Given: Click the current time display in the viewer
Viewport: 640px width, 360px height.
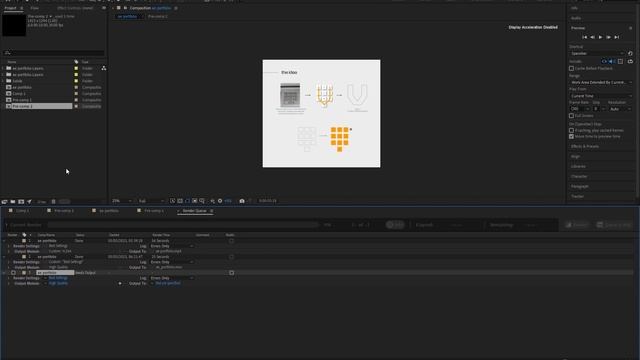Looking at the screenshot, I should 268,201.
